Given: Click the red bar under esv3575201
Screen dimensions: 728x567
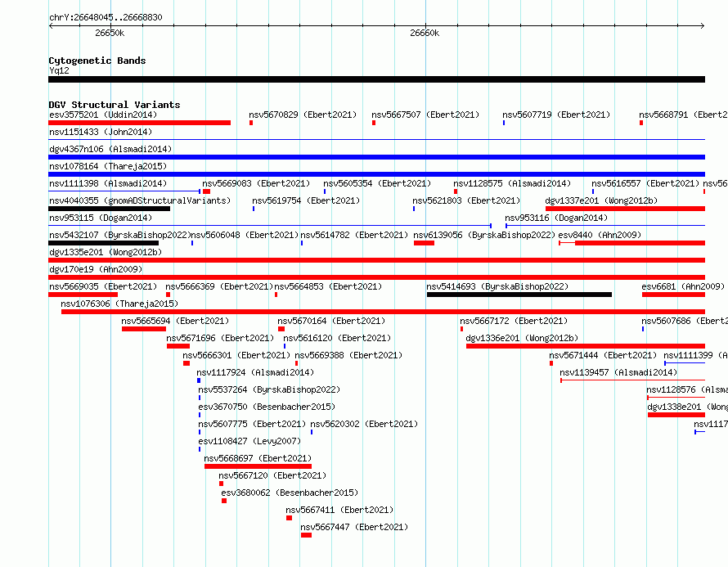Looking at the screenshot, I should (x=139, y=123).
